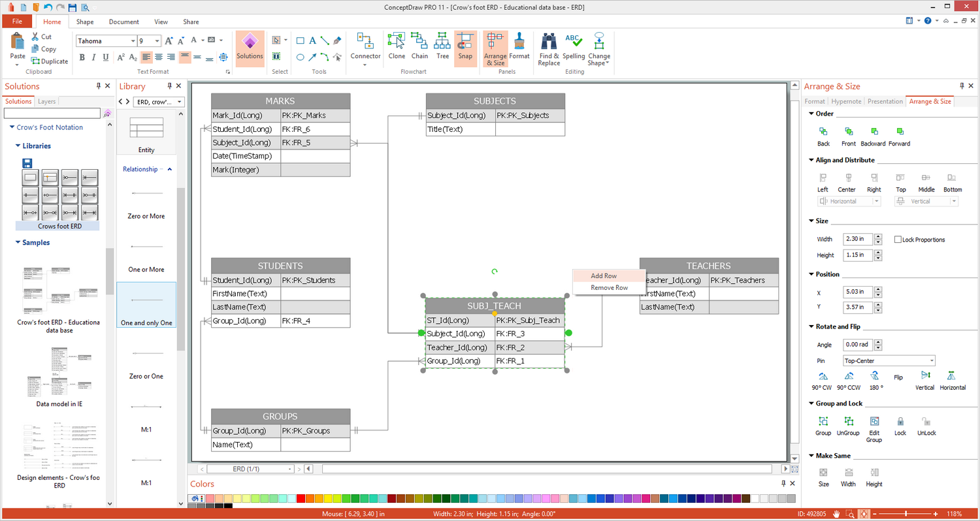Run the Spelling check
The height and width of the screenshot is (521, 980).
[x=574, y=46]
